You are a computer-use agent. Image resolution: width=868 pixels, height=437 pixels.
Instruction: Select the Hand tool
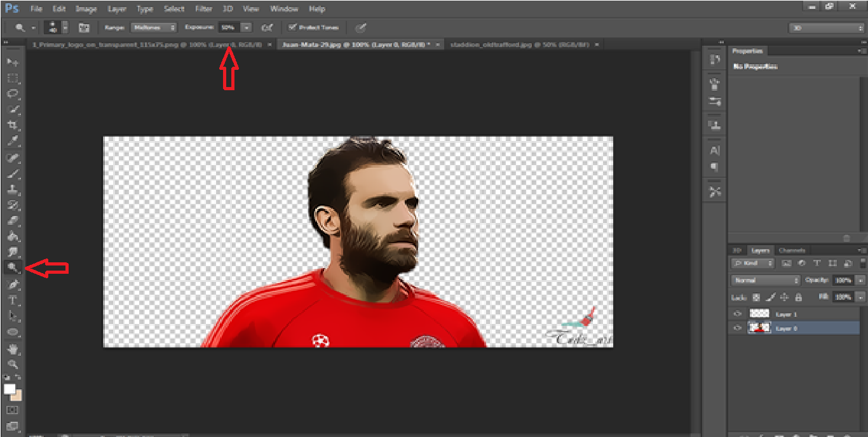13,349
